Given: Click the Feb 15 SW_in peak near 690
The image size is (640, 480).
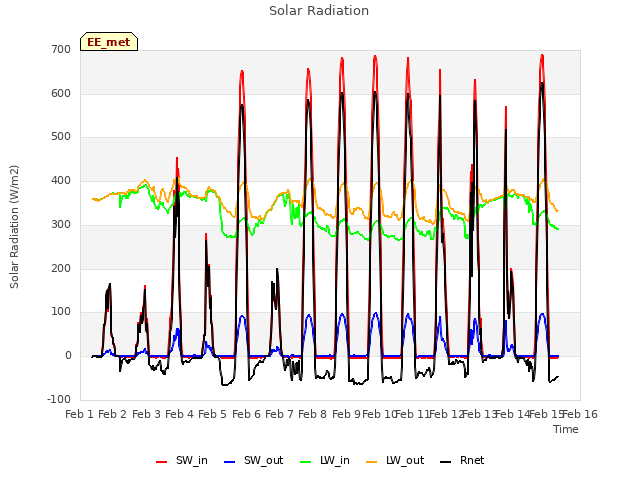Looking at the screenshot, I should pyautogui.click(x=542, y=56).
